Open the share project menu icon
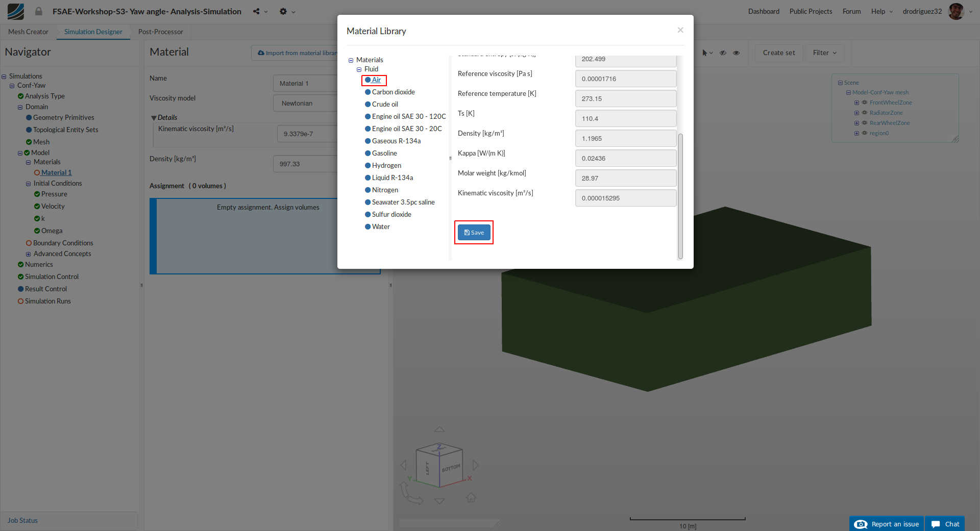This screenshot has height=531, width=980. tap(256, 11)
